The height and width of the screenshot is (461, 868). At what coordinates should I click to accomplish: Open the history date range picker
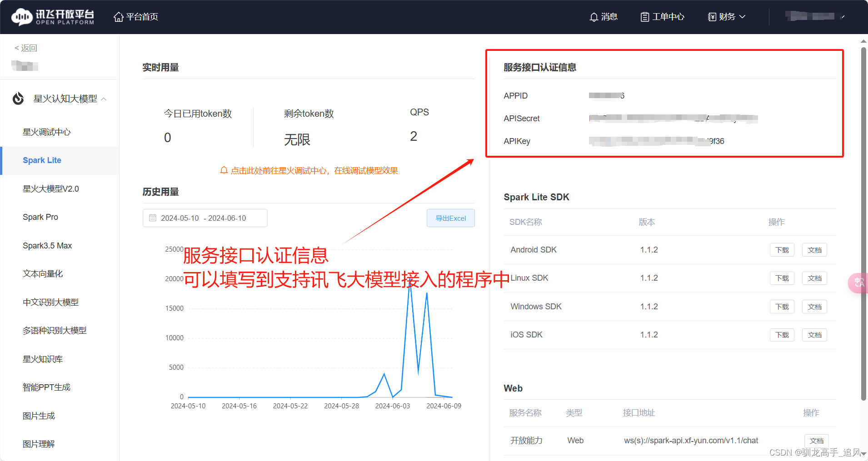205,218
